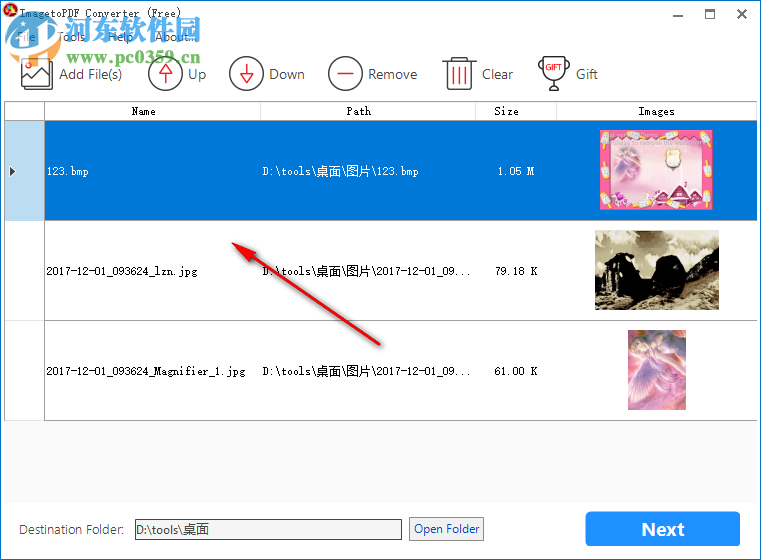This screenshot has height=560, width=761.
Task: Click the Remove text label
Action: click(392, 74)
